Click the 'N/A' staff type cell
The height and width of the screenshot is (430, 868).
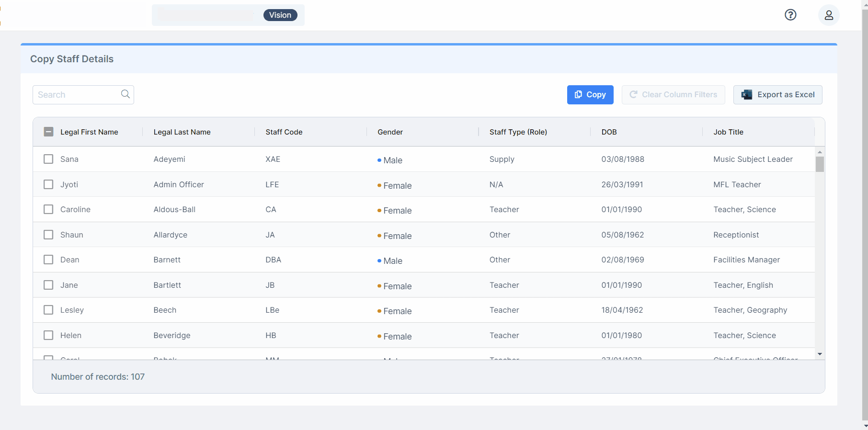tap(496, 184)
